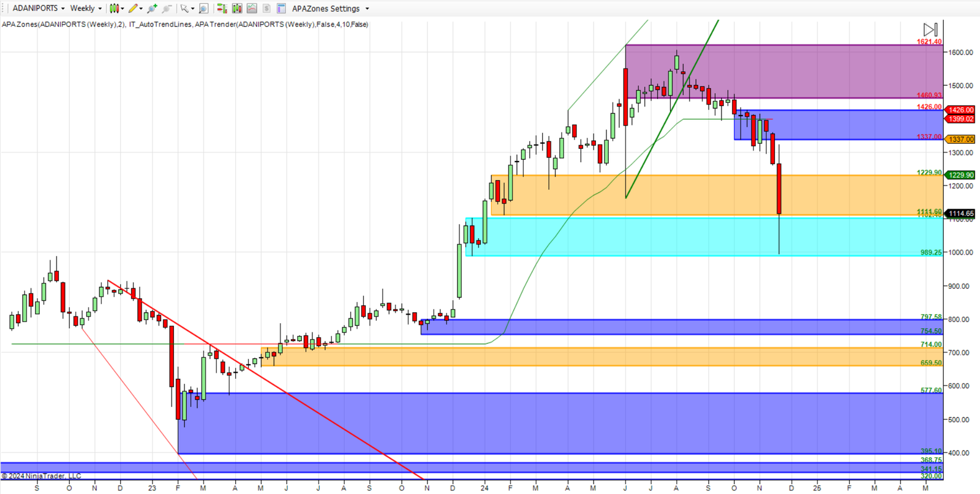Toggle the Chart Trader panel icon
Image resolution: width=980 pixels, height=494 pixels.
click(x=222, y=9)
